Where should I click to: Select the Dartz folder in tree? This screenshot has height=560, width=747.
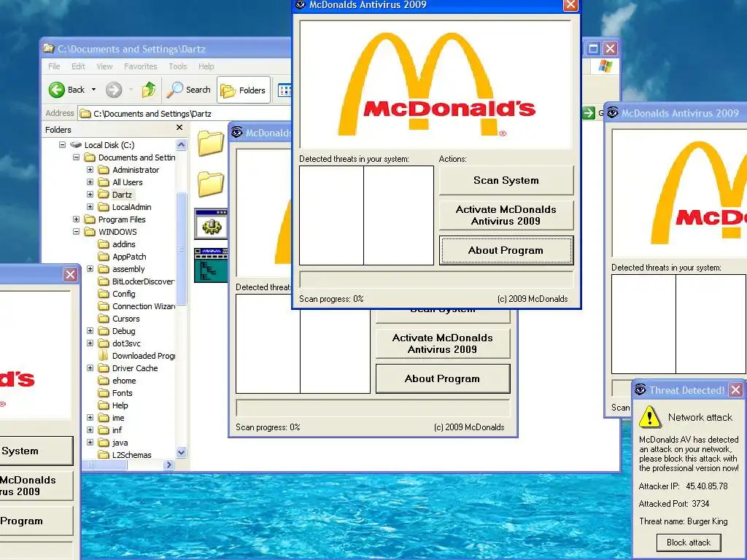(x=122, y=195)
